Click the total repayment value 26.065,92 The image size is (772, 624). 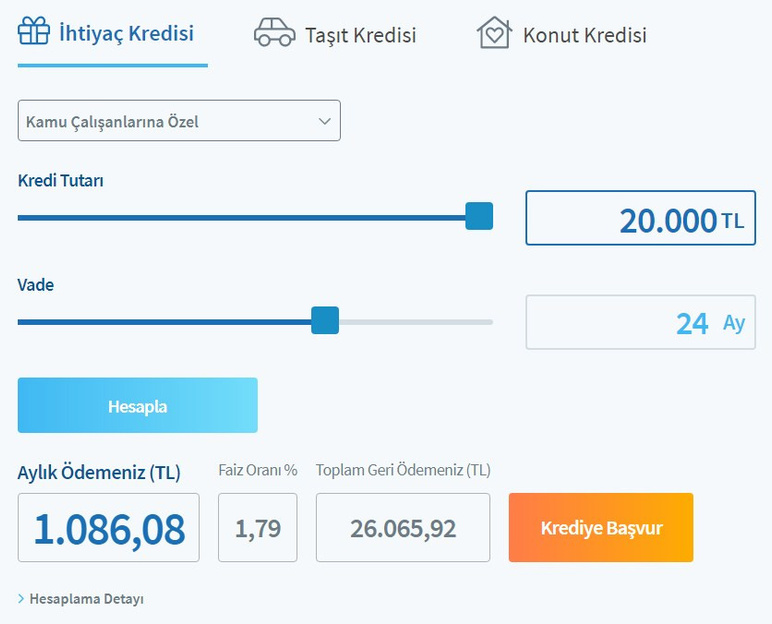[403, 527]
